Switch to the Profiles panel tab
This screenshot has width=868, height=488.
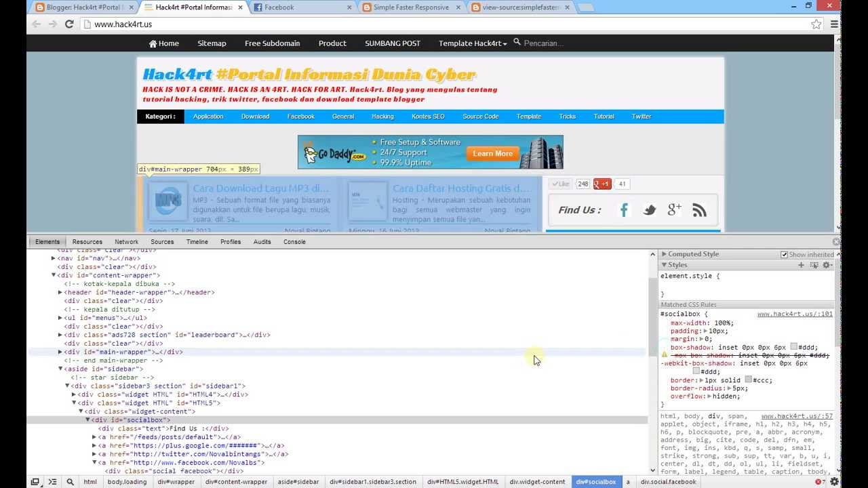click(231, 242)
